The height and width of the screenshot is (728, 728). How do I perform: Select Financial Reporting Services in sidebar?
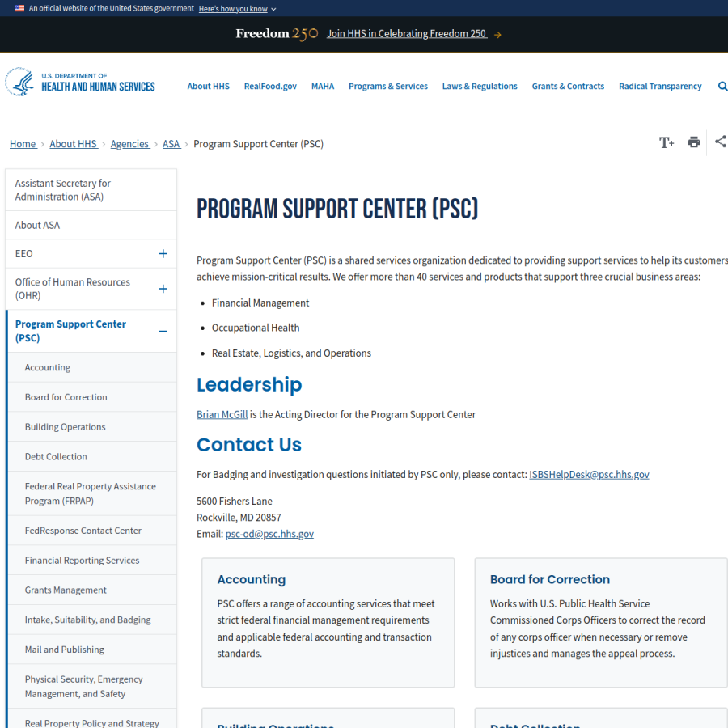92,561
